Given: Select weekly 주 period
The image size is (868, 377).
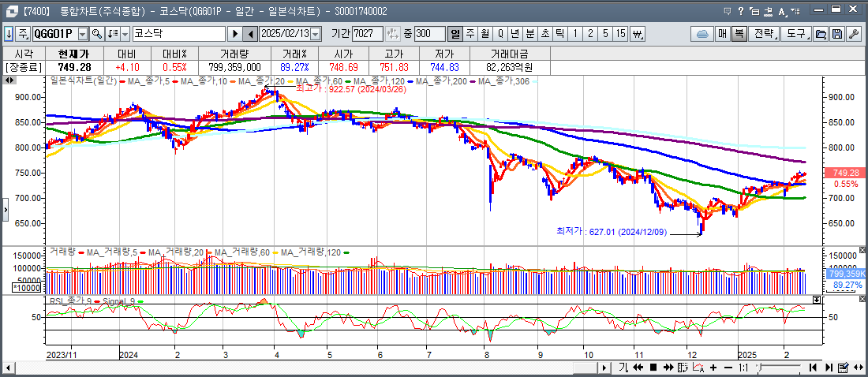Looking at the screenshot, I should (x=470, y=34).
